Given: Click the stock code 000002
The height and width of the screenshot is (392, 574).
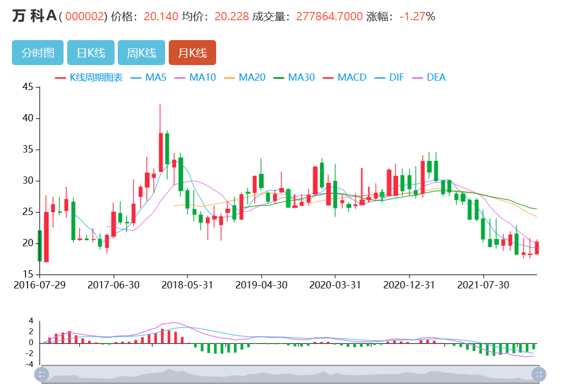Looking at the screenshot, I should coord(85,17).
